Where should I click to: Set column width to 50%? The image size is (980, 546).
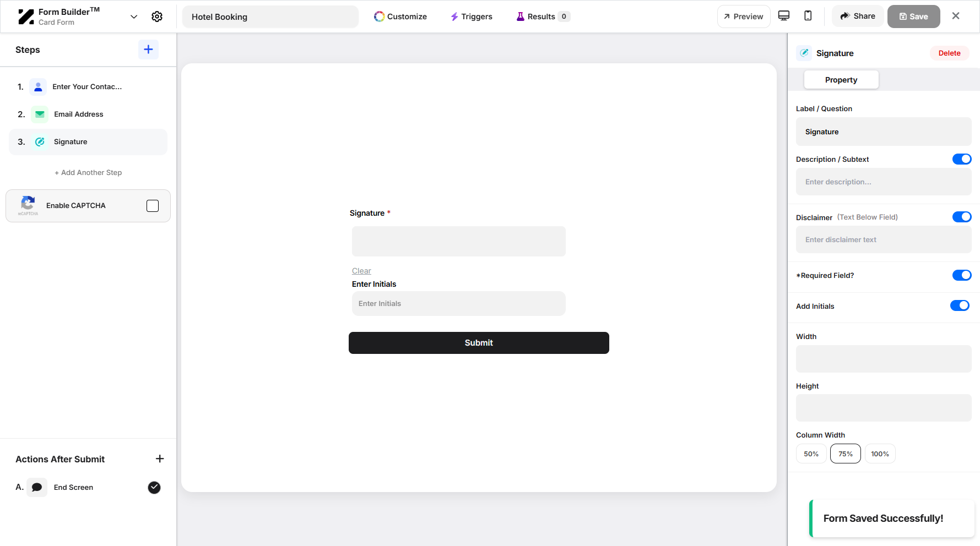[811, 454]
